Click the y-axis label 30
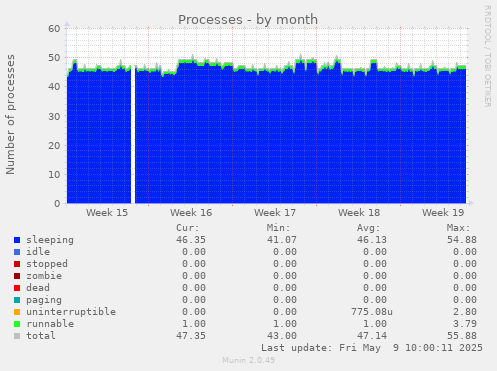 coord(54,116)
